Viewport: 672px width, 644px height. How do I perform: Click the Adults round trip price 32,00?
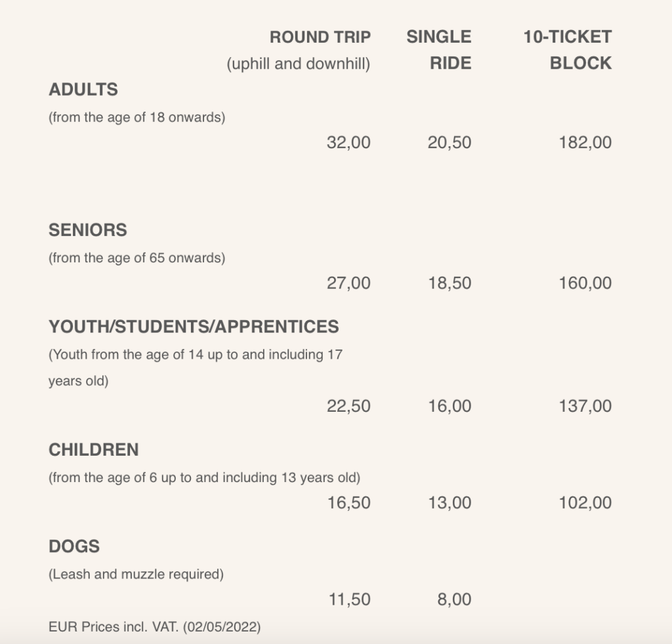coord(348,142)
